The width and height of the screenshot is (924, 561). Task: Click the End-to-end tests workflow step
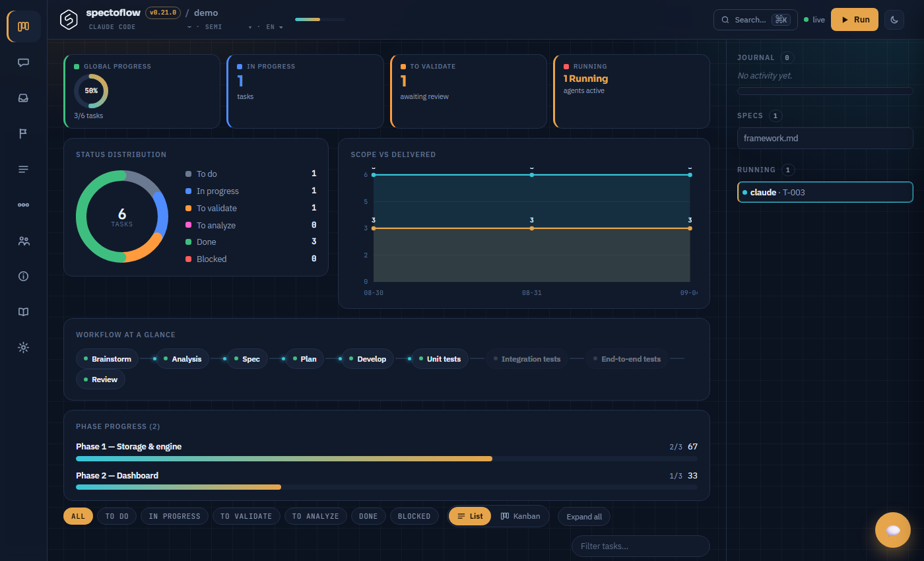tap(627, 359)
